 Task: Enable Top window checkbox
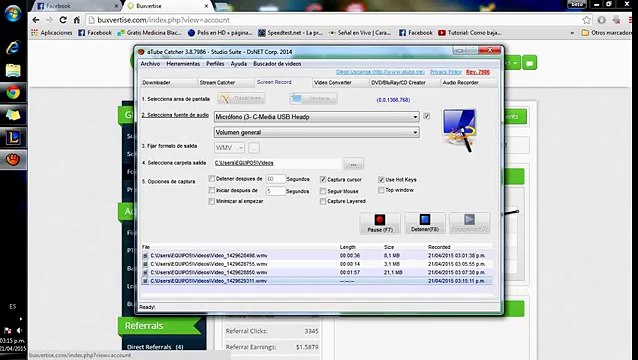click(x=381, y=190)
